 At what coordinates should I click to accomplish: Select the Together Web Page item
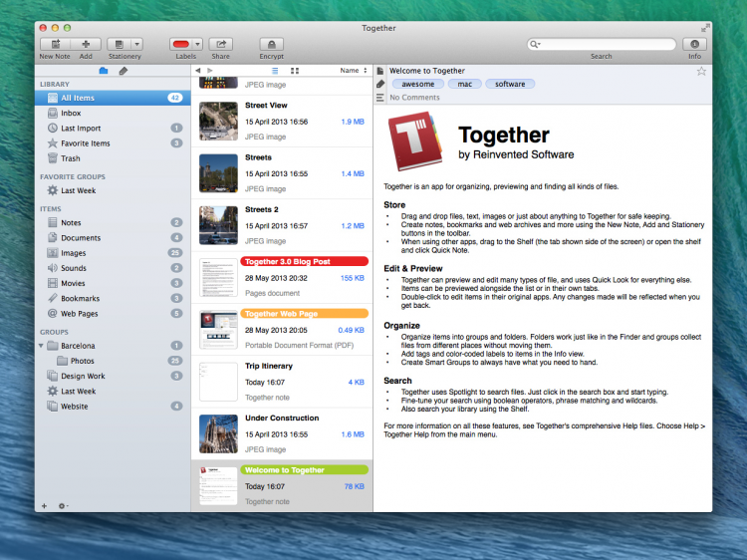[x=282, y=330]
